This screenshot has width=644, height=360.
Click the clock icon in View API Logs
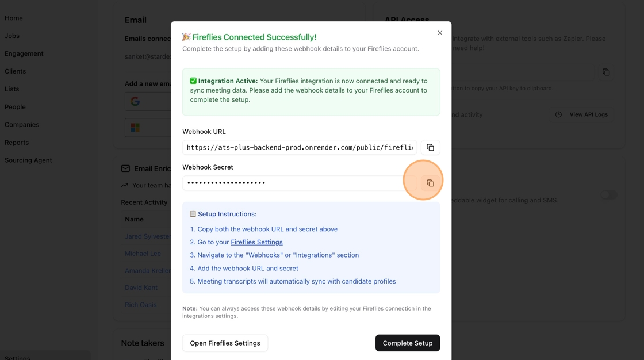558,114
